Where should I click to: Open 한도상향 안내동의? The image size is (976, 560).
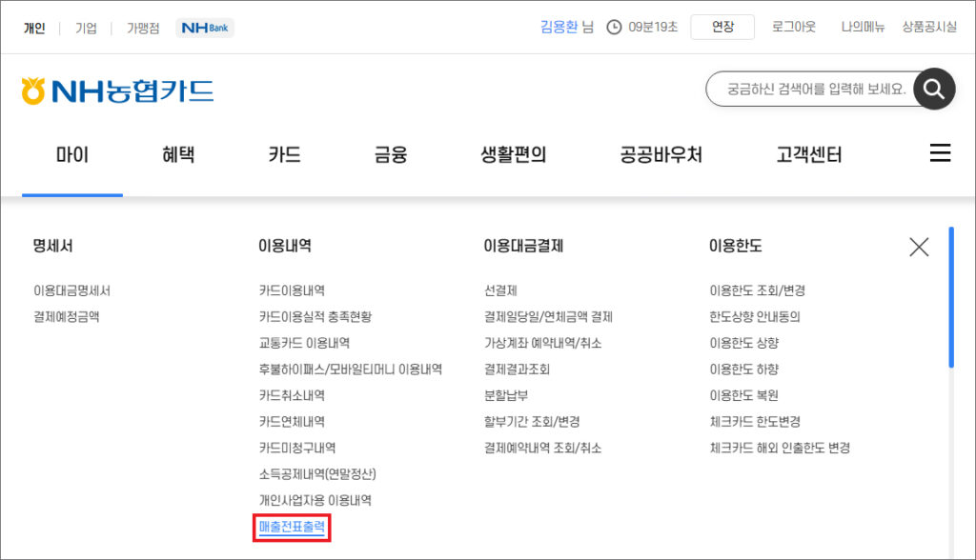pyautogui.click(x=755, y=317)
